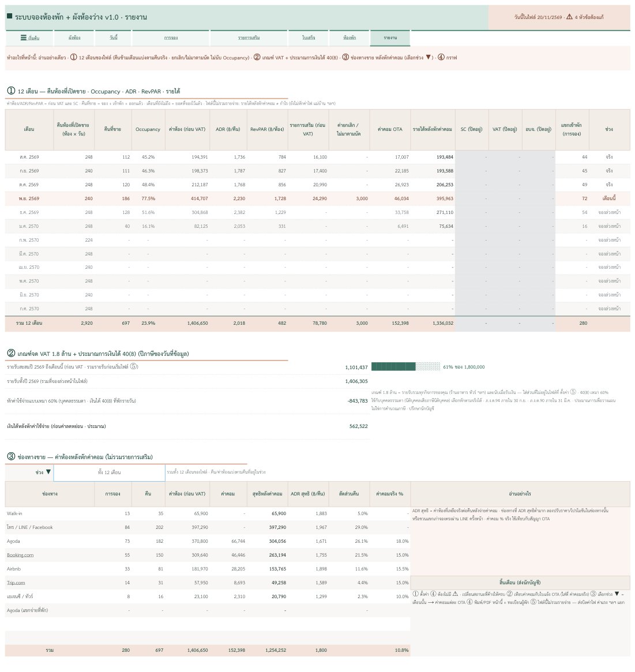The width and height of the screenshot is (635, 672).
Task: Select the ม.ค. 2570 month row label
Action: coord(29,226)
